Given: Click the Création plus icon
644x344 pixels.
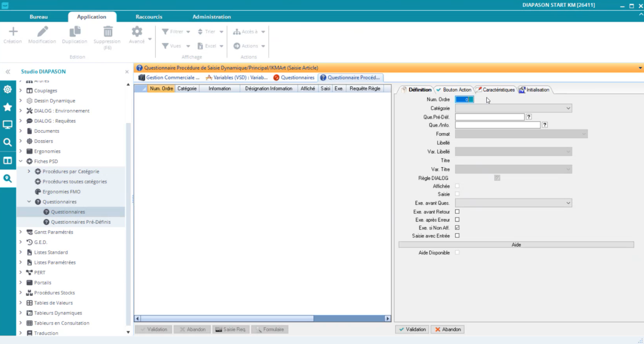Looking at the screenshot, I should point(13,32).
